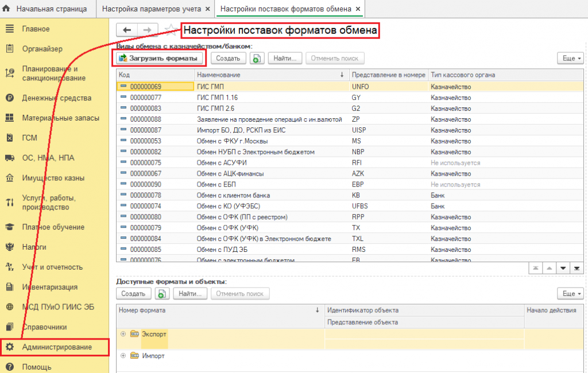Add page to favorites with star icon

(171, 30)
